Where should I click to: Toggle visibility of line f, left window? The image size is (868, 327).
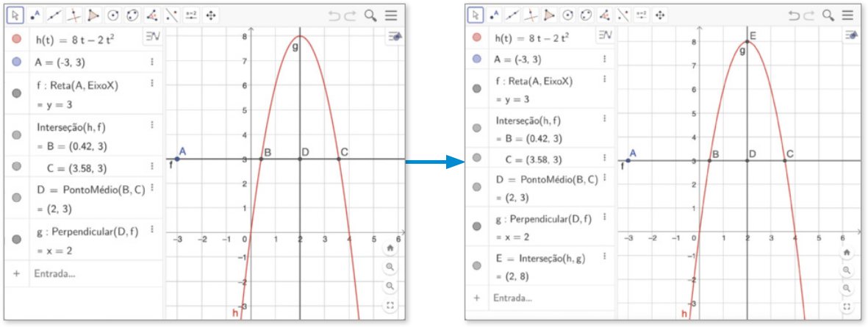(x=17, y=93)
